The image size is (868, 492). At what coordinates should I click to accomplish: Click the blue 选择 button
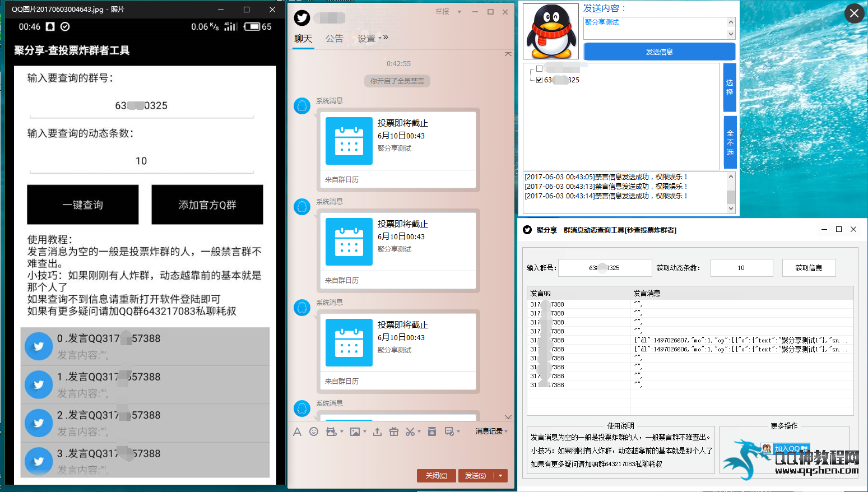(730, 87)
